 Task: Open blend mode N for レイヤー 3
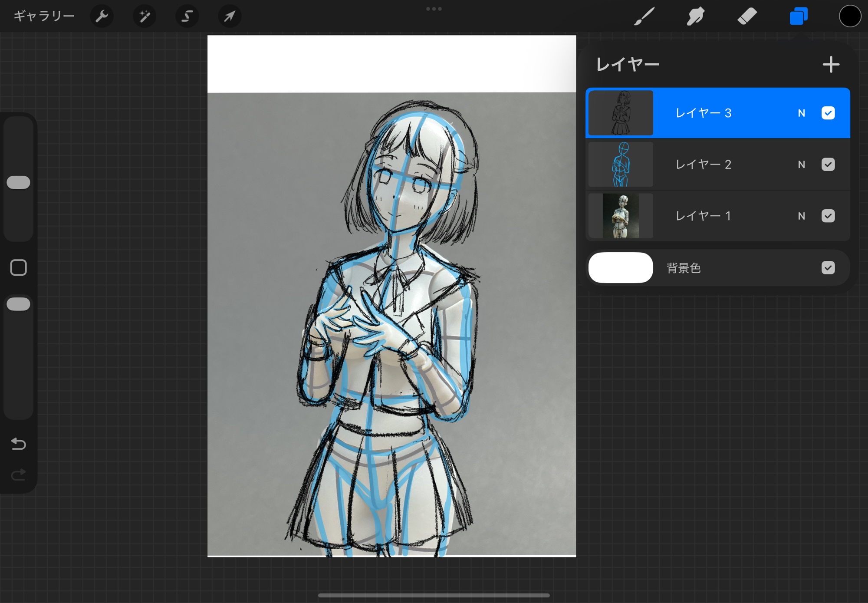click(x=801, y=113)
